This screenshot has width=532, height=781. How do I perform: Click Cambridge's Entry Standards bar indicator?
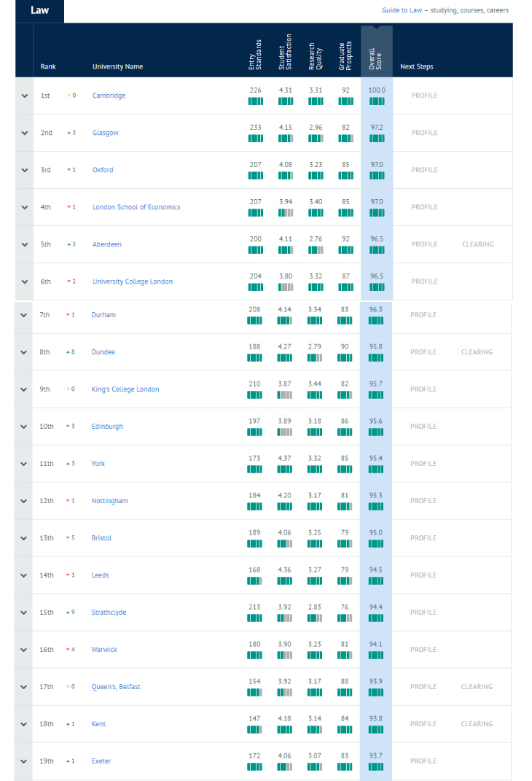[256, 101]
